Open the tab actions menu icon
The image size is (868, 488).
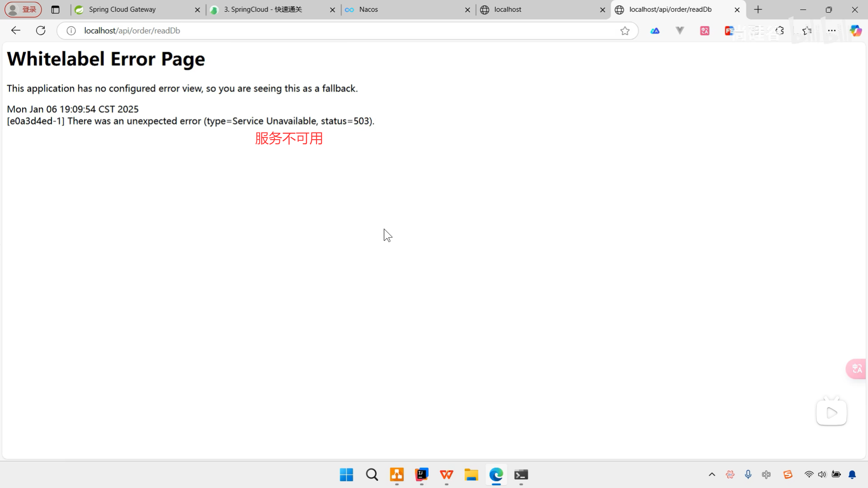point(56,9)
